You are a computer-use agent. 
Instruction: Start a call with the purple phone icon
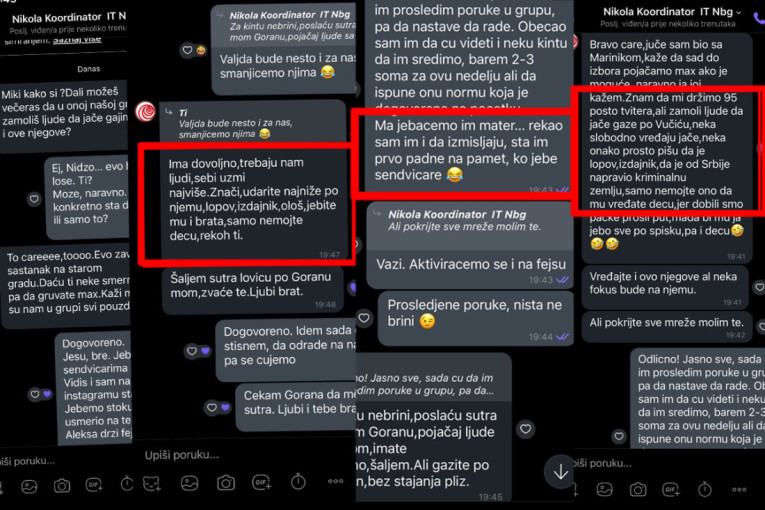759,18
